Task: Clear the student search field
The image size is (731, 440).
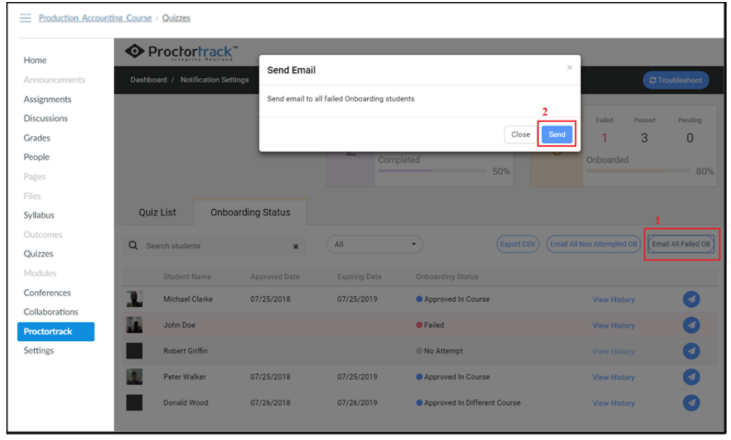Action: [296, 246]
